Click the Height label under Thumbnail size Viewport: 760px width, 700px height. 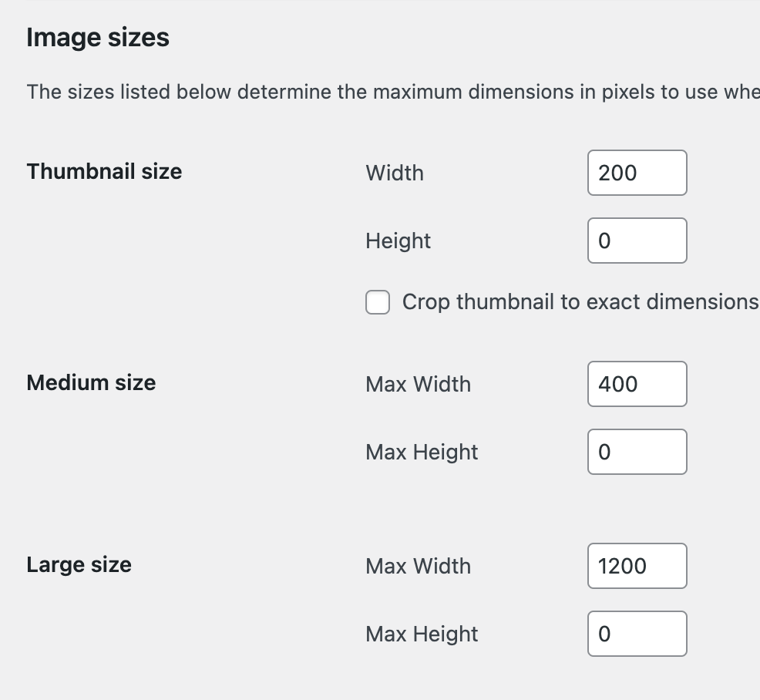pyautogui.click(x=398, y=241)
